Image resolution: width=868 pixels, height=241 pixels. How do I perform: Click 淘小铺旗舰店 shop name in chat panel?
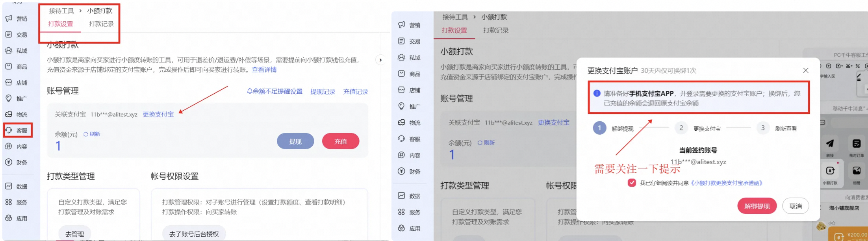(x=844, y=208)
